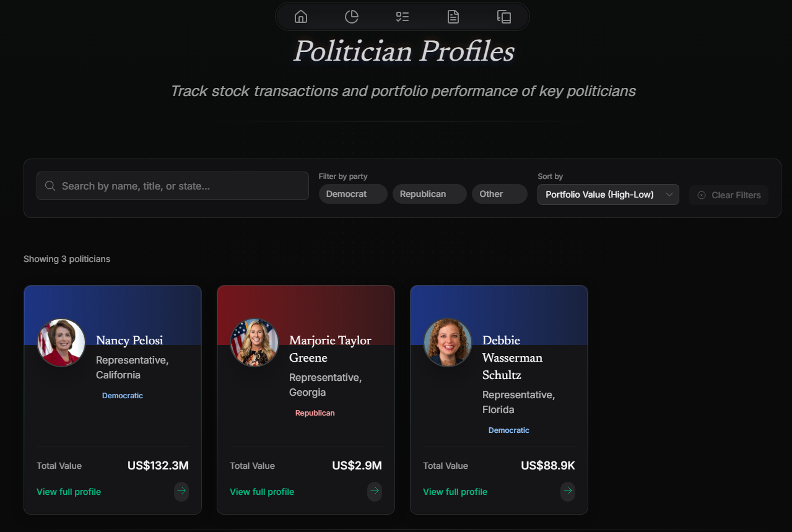Click the magnifying glass in the search bar

point(50,185)
